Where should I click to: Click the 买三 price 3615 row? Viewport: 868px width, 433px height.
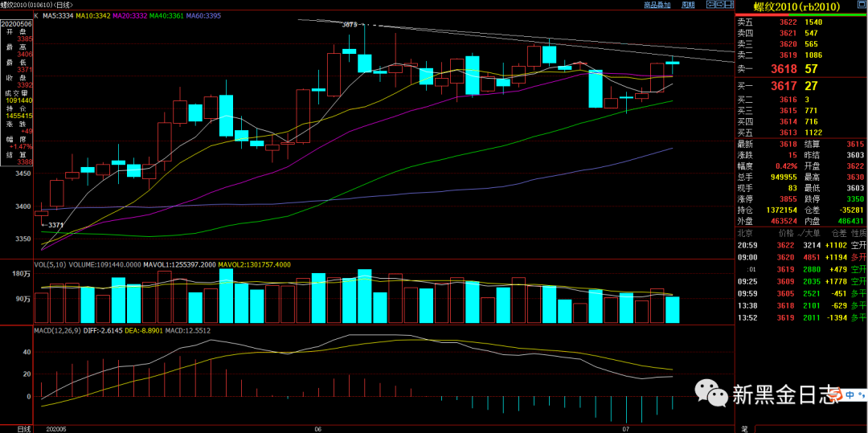point(801,111)
